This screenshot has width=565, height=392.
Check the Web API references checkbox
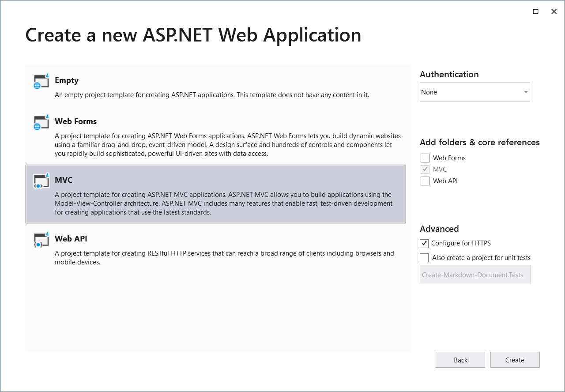(x=425, y=181)
